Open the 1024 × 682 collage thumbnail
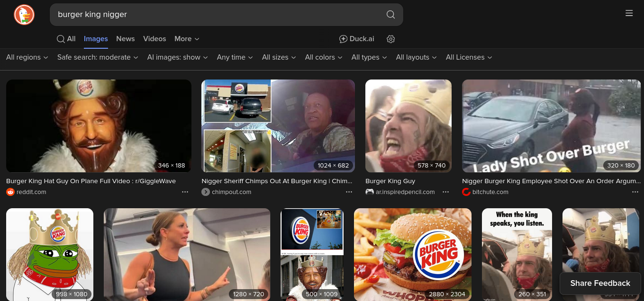This screenshot has width=644, height=301. coord(278,126)
